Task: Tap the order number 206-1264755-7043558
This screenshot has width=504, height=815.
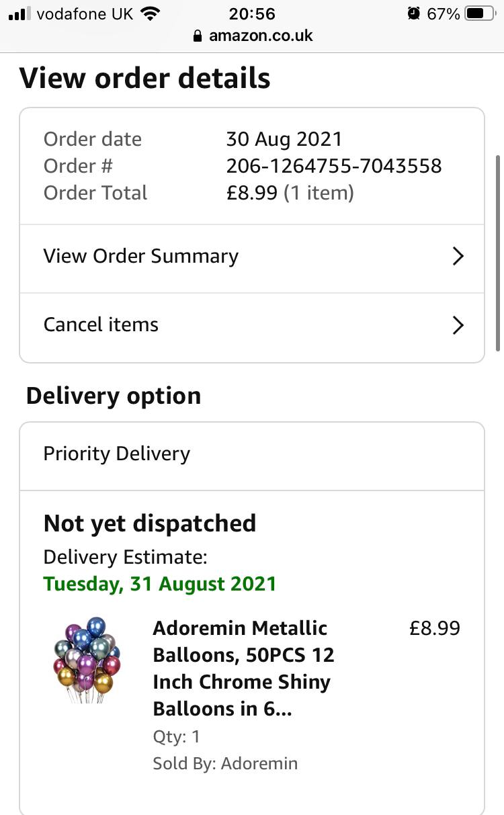Action: [334, 166]
